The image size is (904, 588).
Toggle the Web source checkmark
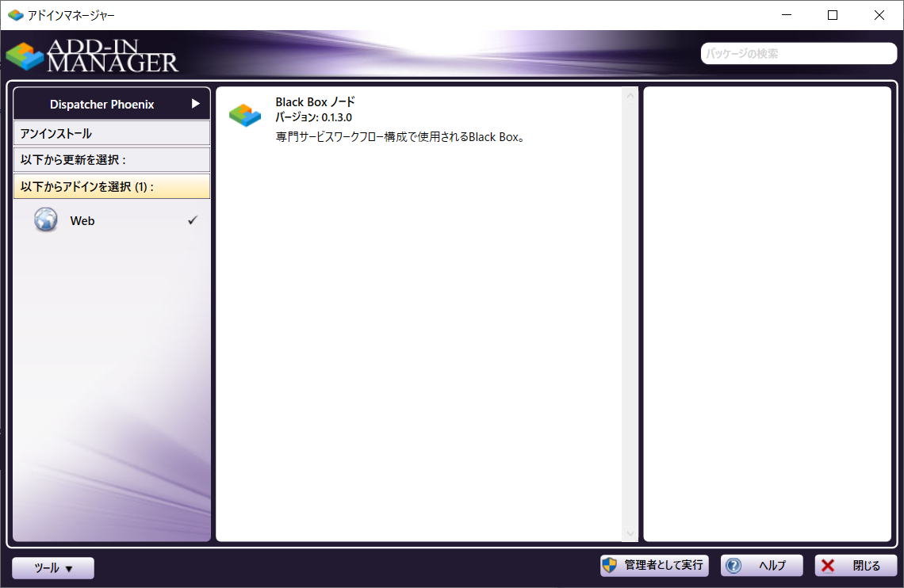click(x=193, y=220)
